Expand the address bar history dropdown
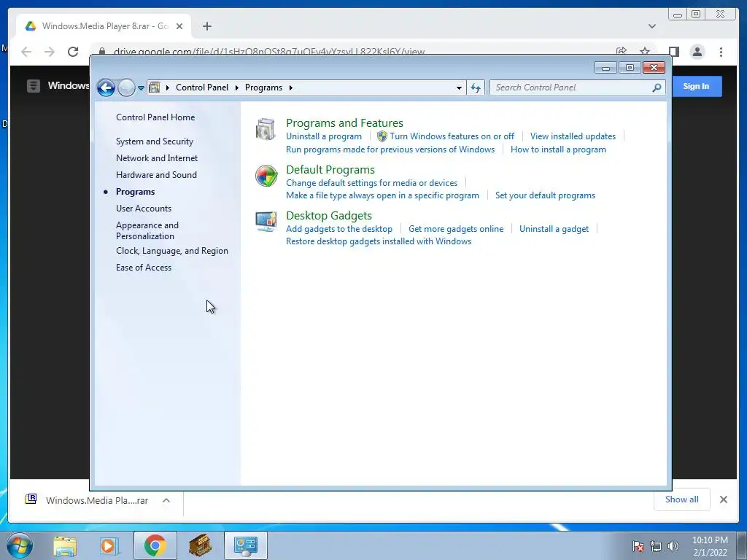The height and width of the screenshot is (560, 747). (459, 87)
